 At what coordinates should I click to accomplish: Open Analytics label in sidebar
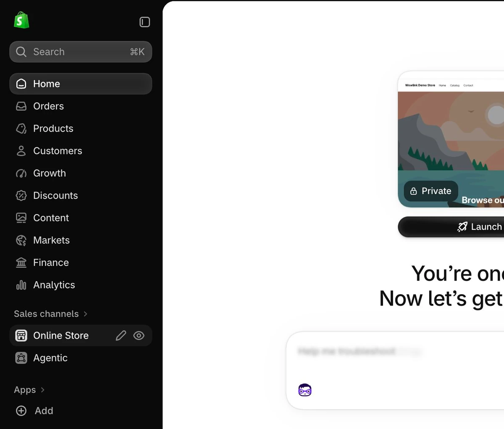54,285
